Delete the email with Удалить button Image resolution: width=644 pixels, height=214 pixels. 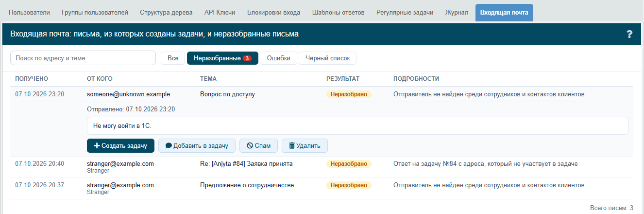pyautogui.click(x=305, y=145)
